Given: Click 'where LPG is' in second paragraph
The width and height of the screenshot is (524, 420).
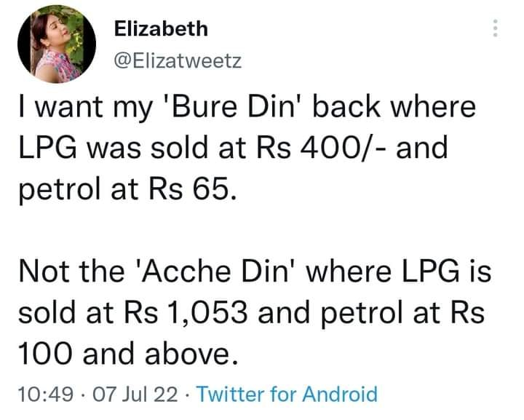Looking at the screenshot, I should [x=399, y=272].
